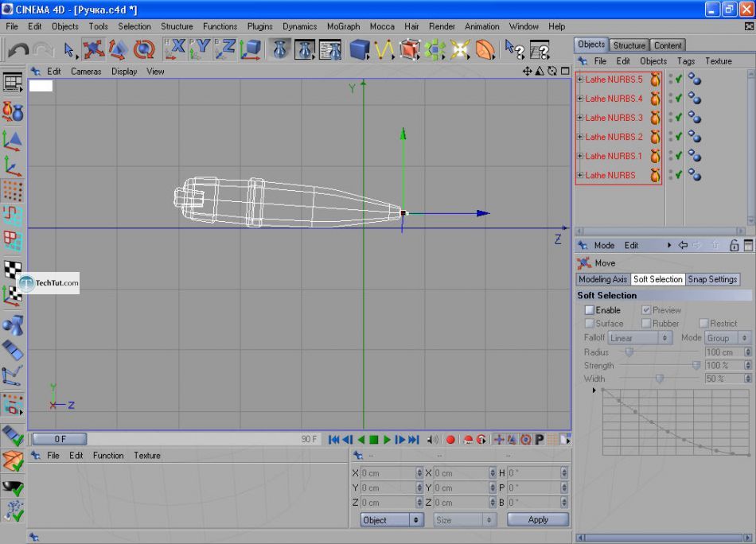Toggle the Surface checkbox
This screenshot has width=756, height=544.
[x=589, y=324]
